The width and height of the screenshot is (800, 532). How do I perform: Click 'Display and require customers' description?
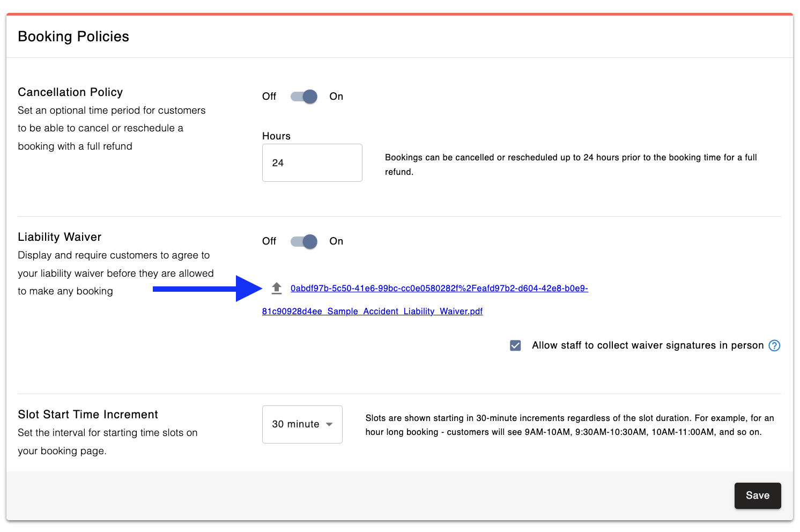pyautogui.click(x=116, y=273)
